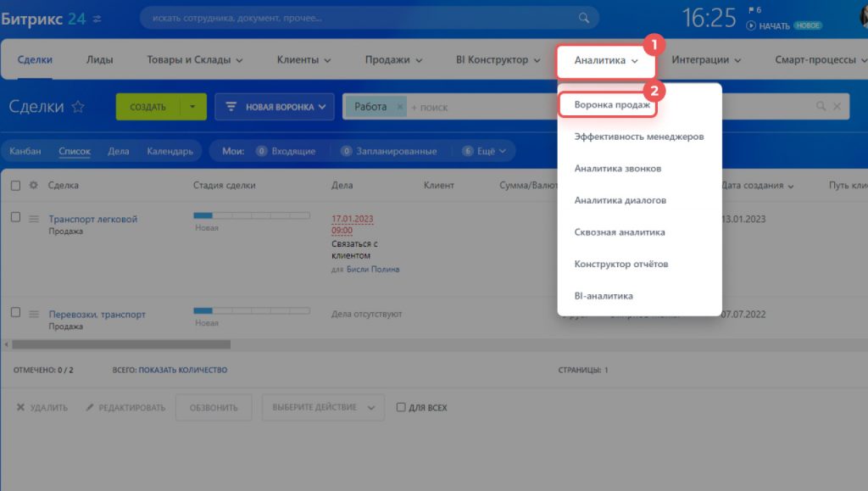Remove the Работа filter tag

400,106
